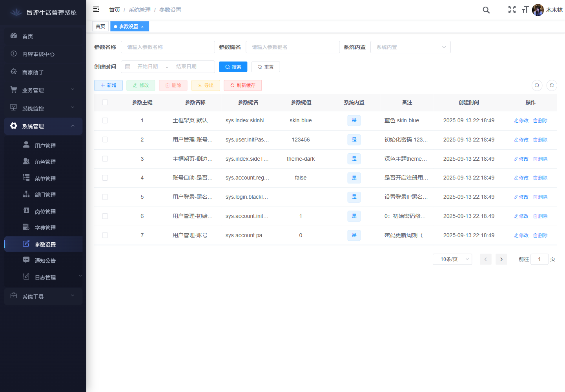Open the header search magnifier icon
The image size is (565, 392).
(x=486, y=10)
